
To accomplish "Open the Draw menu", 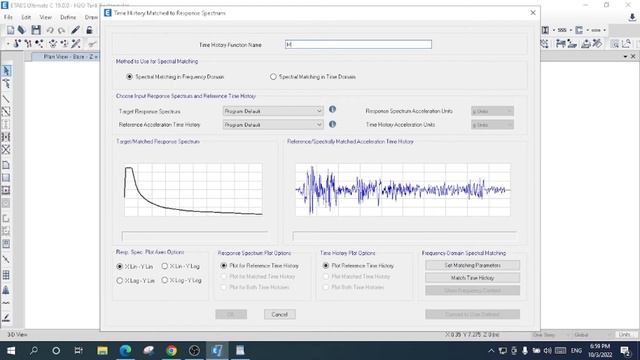I will [91, 17].
